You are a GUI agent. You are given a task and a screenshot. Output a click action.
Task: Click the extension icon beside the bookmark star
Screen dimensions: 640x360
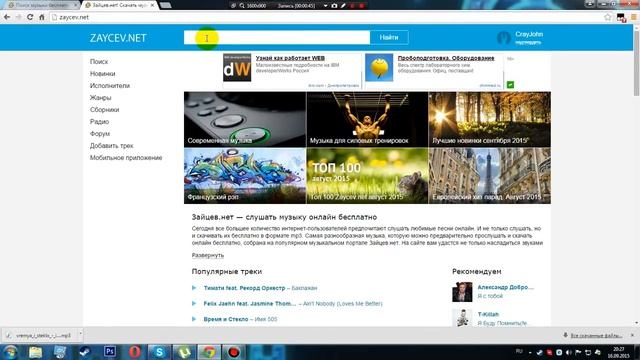pyautogui.click(x=621, y=18)
